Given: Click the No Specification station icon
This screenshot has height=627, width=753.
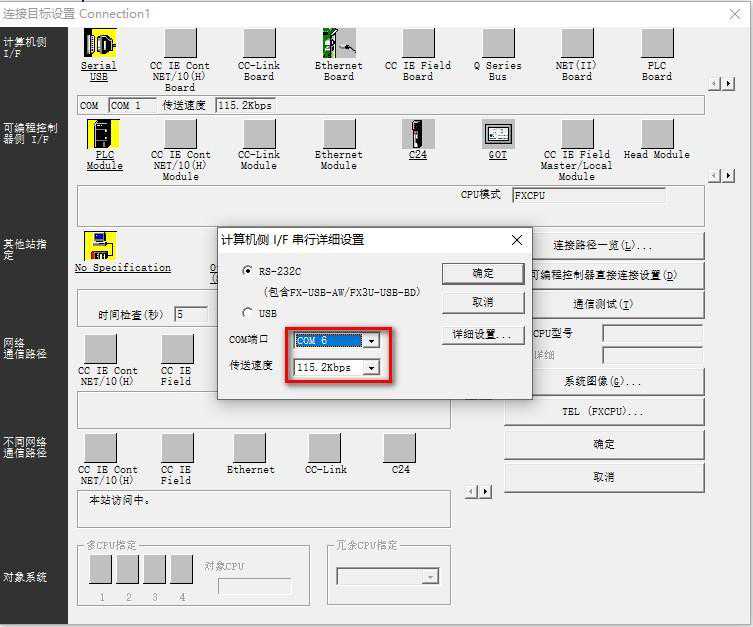Looking at the screenshot, I should click(x=99, y=246).
